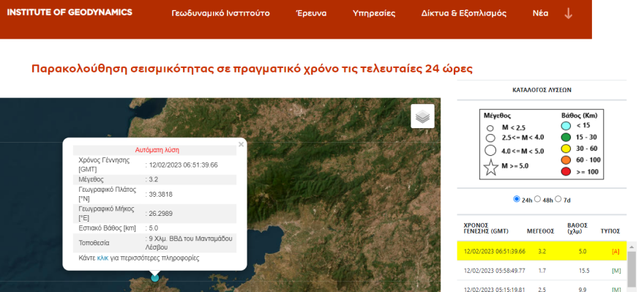This screenshot has height=292, width=644.
Task: Open the Γεωδυναμικό Ινστιτούτο menu
Action: (x=220, y=13)
